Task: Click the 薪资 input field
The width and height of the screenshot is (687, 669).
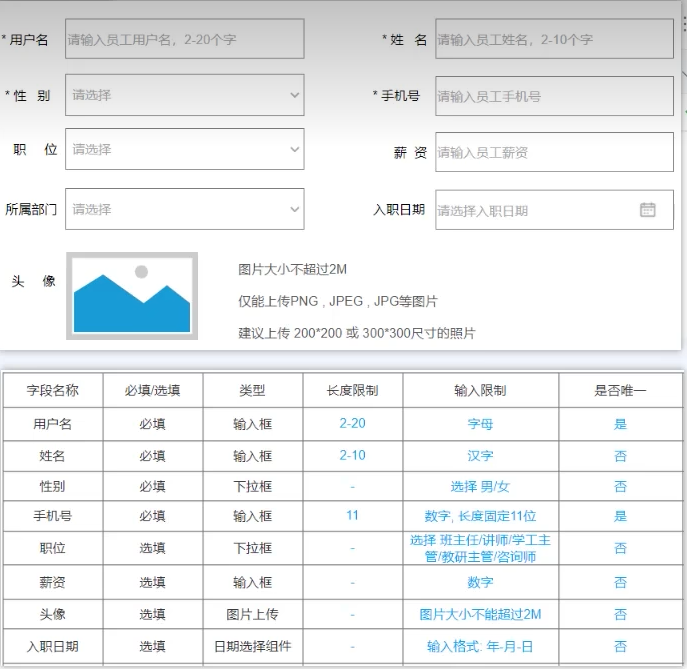Action: 554,153
